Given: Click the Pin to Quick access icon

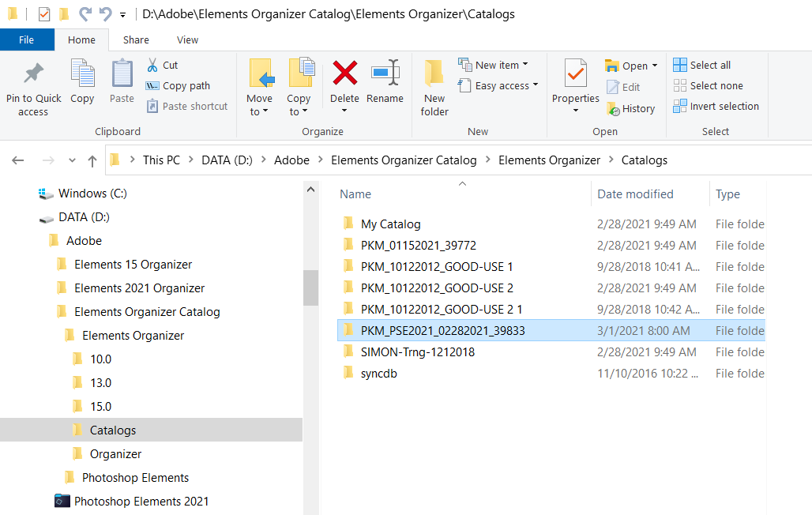Looking at the screenshot, I should [33, 74].
